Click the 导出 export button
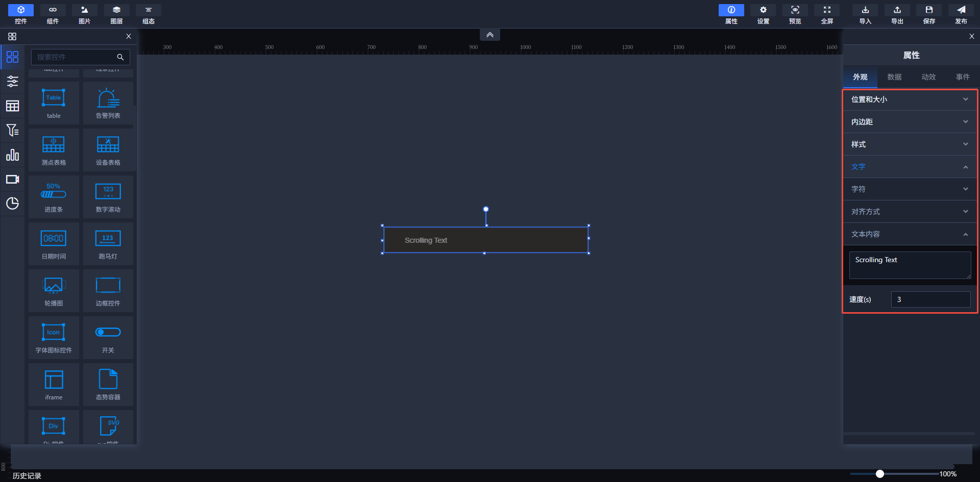 [897, 14]
